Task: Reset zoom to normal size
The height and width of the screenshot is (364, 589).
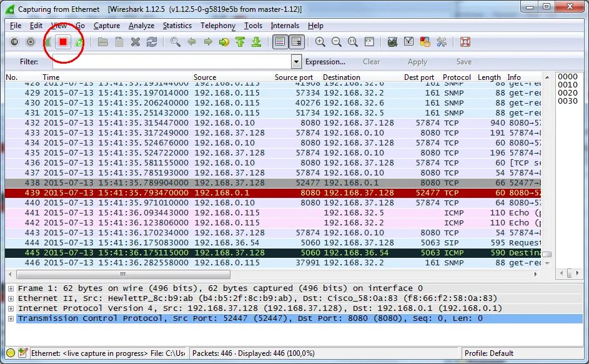Action: pos(352,42)
